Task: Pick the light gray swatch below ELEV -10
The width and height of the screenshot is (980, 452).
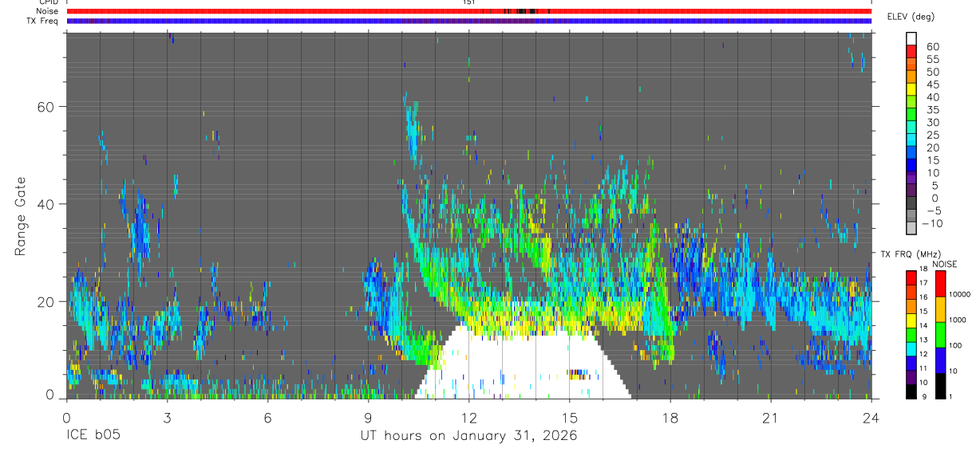Action: tap(911, 229)
